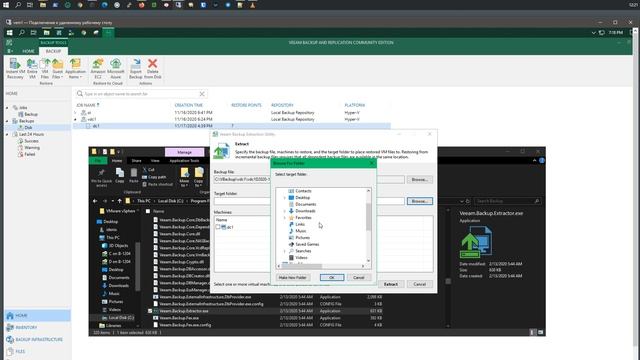640x360 pixels.
Task: Expand Downloads folder in browse tree
Action: click(285, 211)
